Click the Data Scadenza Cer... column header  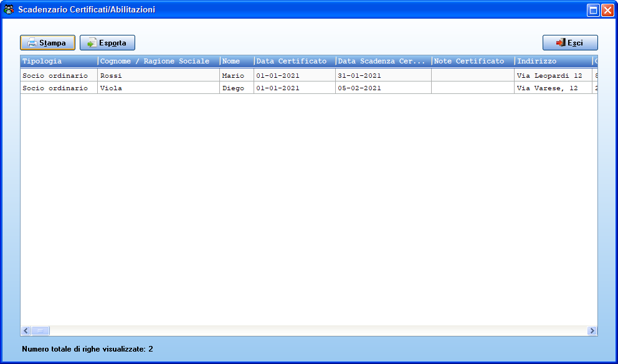[384, 61]
